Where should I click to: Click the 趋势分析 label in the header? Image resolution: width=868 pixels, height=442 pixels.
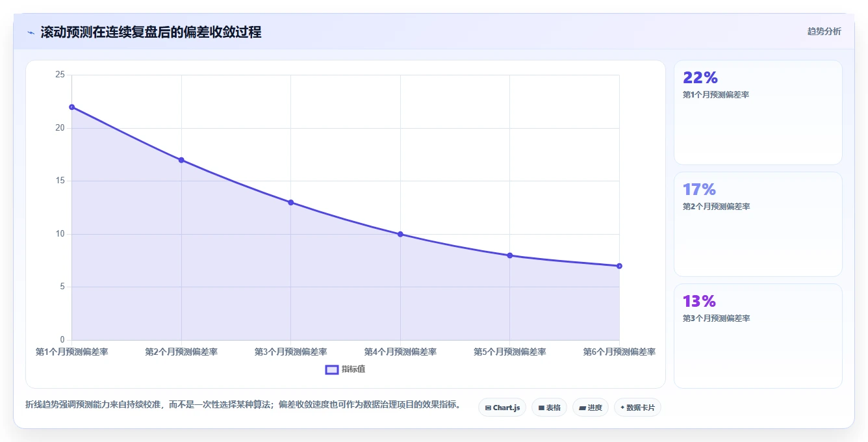pos(824,31)
